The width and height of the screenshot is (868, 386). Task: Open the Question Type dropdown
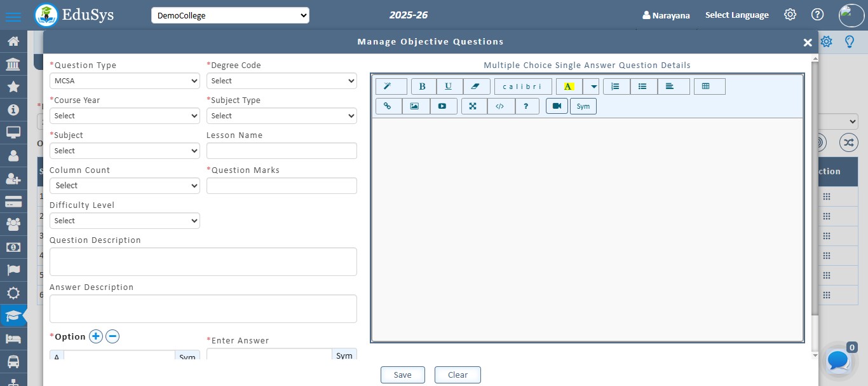[125, 81]
